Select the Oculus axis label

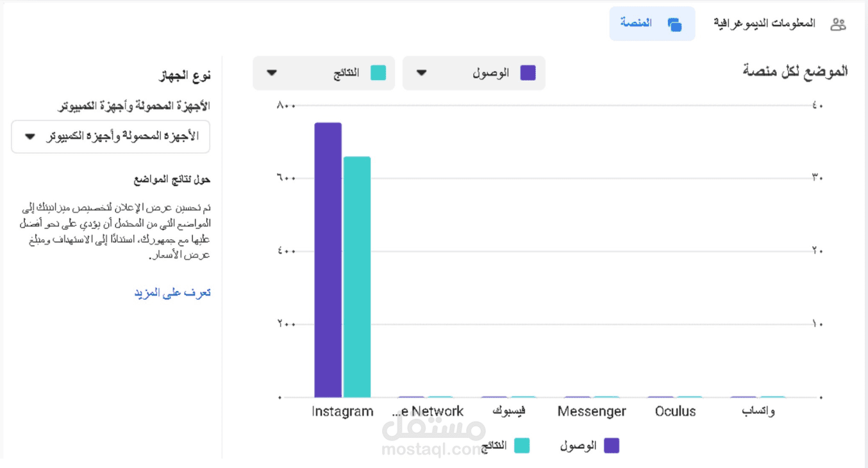pyautogui.click(x=675, y=412)
